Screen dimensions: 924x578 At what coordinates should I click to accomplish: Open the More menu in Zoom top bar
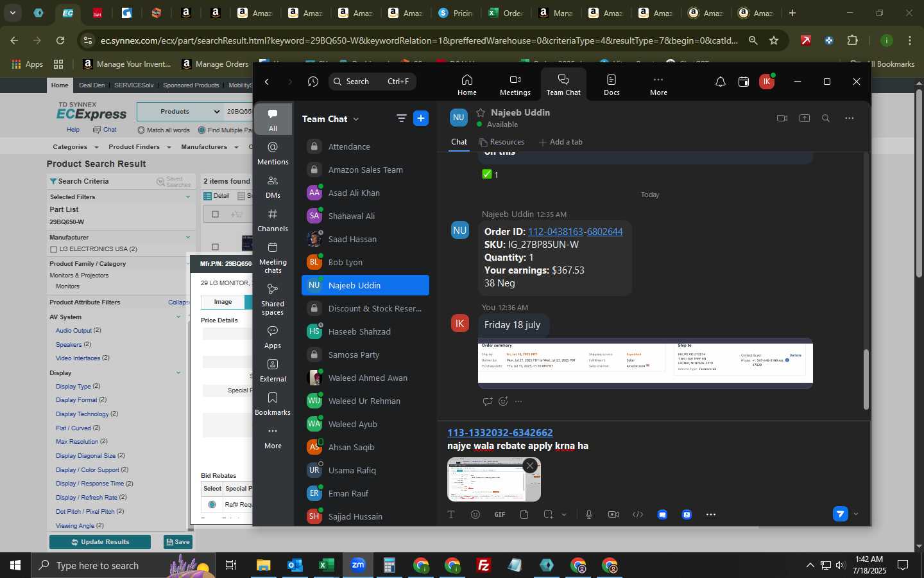tap(658, 85)
